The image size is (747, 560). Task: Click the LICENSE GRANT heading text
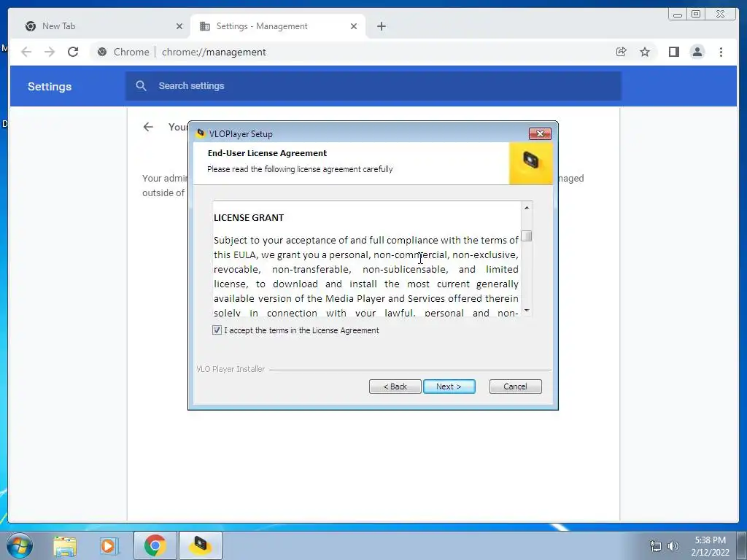click(x=249, y=217)
